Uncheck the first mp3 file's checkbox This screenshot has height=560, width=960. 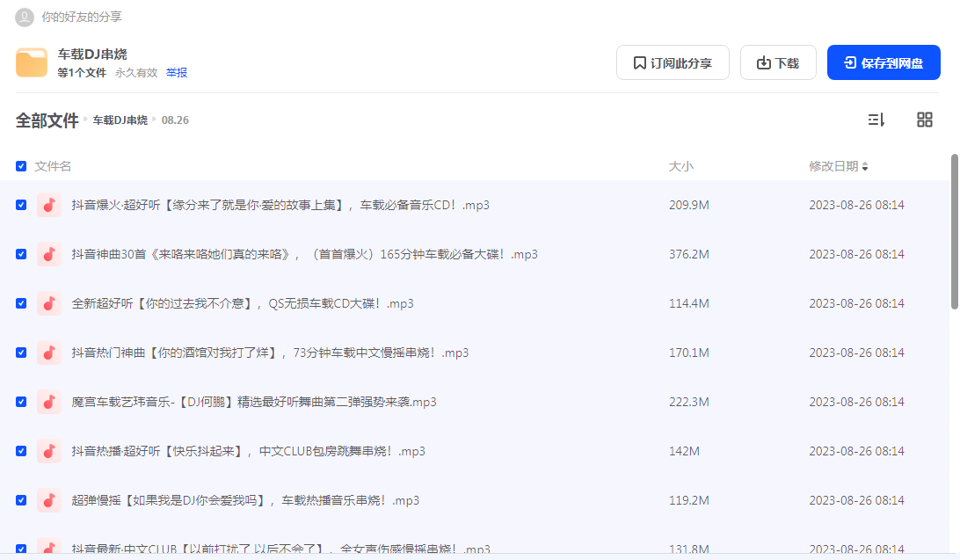[20, 204]
